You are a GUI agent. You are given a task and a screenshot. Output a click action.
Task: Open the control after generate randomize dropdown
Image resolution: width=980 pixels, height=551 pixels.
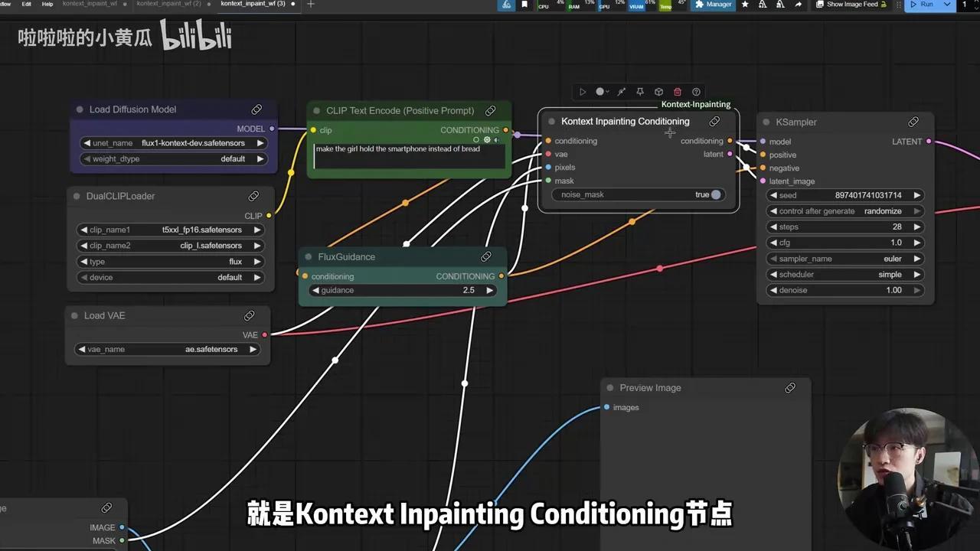pos(882,210)
